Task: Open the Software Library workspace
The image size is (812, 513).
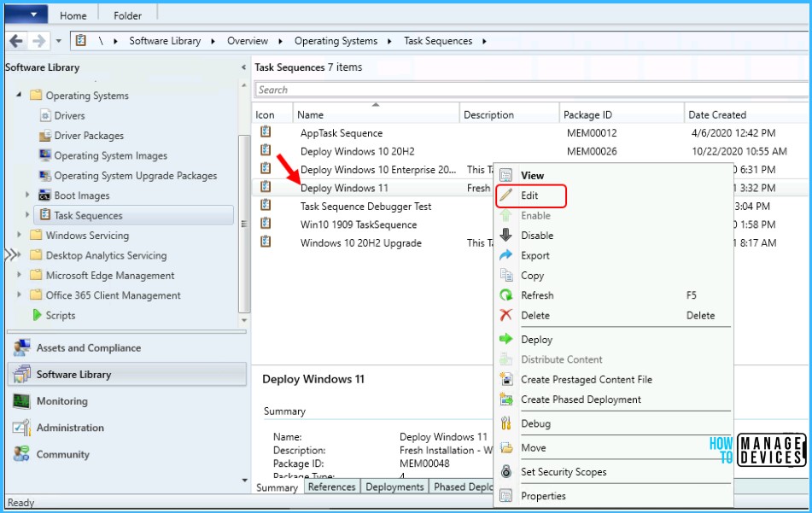Action: (x=127, y=374)
